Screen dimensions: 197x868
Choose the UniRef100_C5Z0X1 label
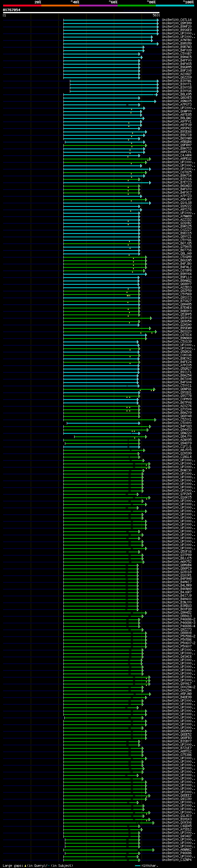177,419
